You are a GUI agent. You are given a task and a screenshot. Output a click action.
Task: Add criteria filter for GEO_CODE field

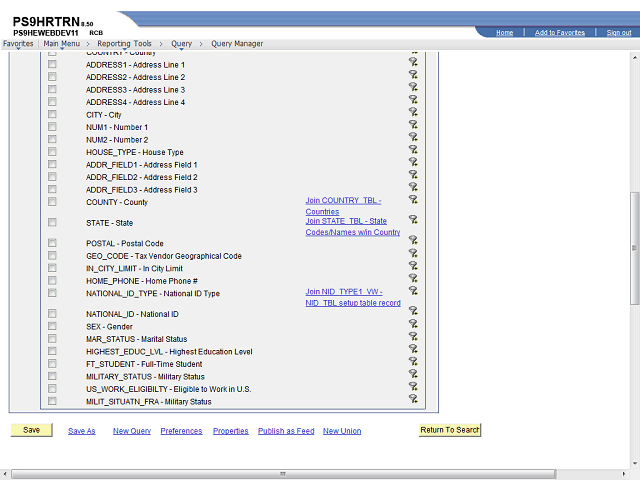[x=413, y=253]
